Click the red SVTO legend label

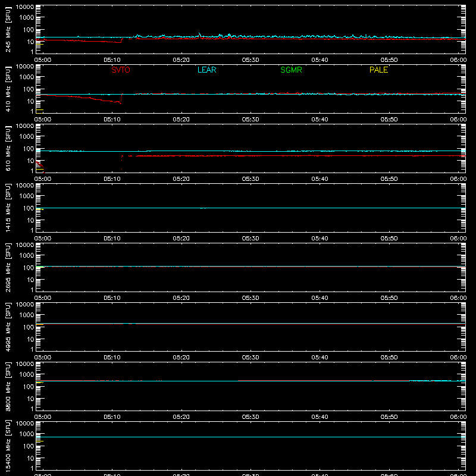[121, 70]
